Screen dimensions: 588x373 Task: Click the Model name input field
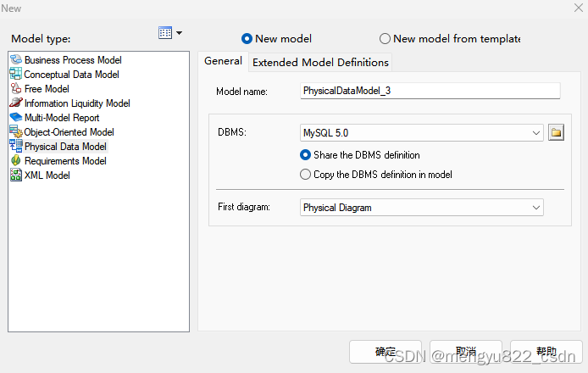430,91
